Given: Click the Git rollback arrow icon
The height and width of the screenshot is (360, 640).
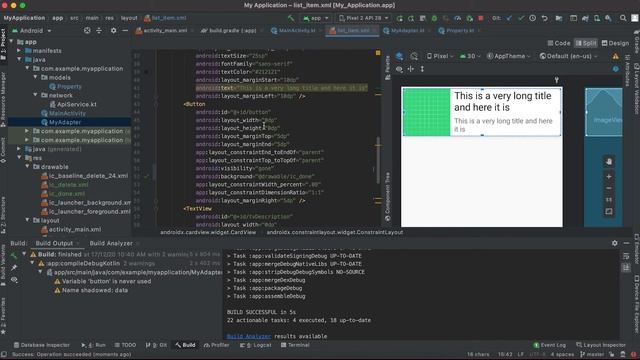Looking at the screenshot, I should tap(544, 18).
